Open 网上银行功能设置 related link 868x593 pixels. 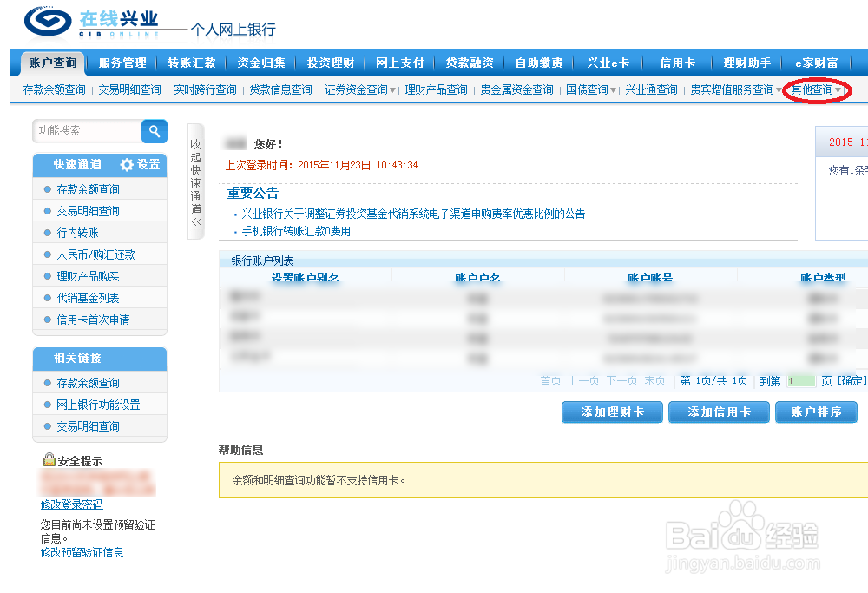98,405
